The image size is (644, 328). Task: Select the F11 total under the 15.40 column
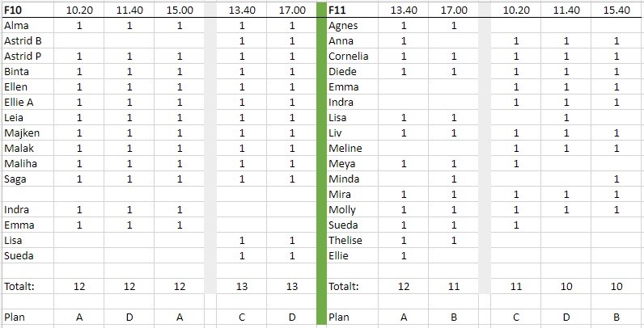[616, 287]
